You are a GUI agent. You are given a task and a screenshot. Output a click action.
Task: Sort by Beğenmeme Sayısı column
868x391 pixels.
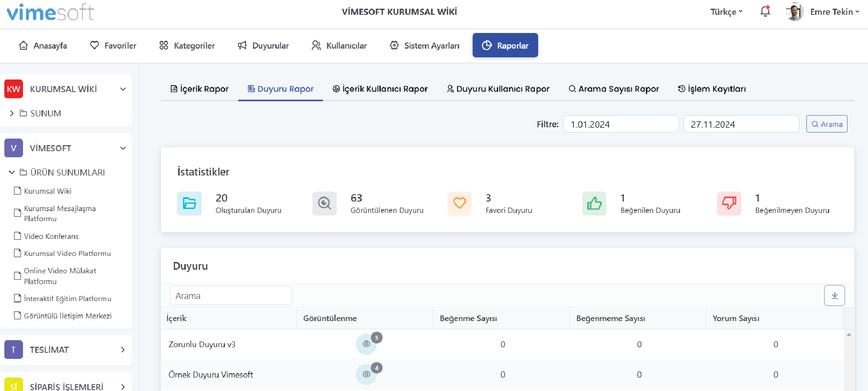(x=638, y=318)
